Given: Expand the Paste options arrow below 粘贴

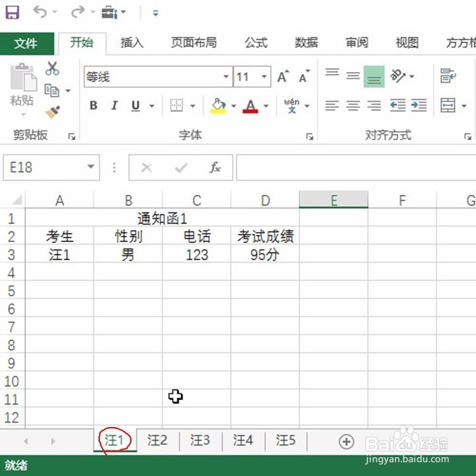Looking at the screenshot, I should 23,115.
